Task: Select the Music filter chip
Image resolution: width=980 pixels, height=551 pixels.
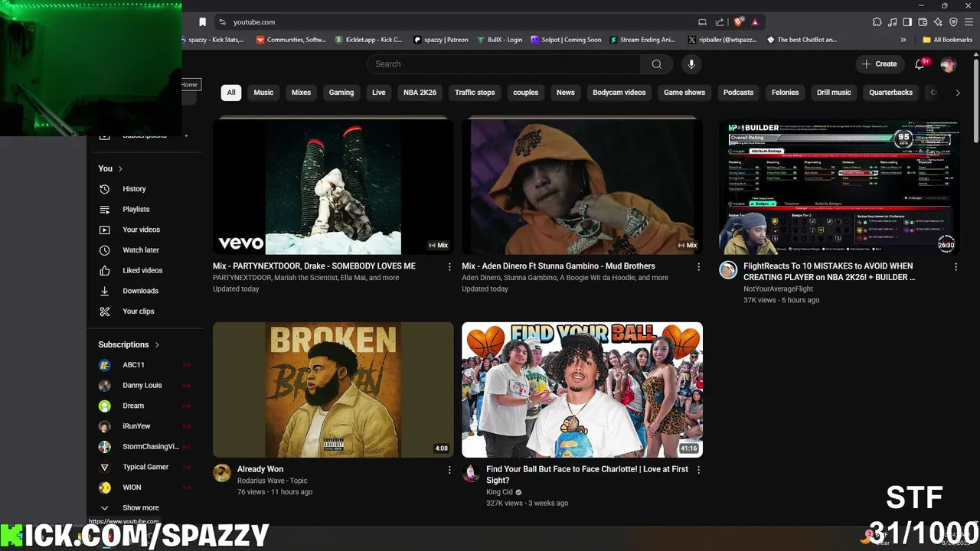Action: tap(263, 93)
